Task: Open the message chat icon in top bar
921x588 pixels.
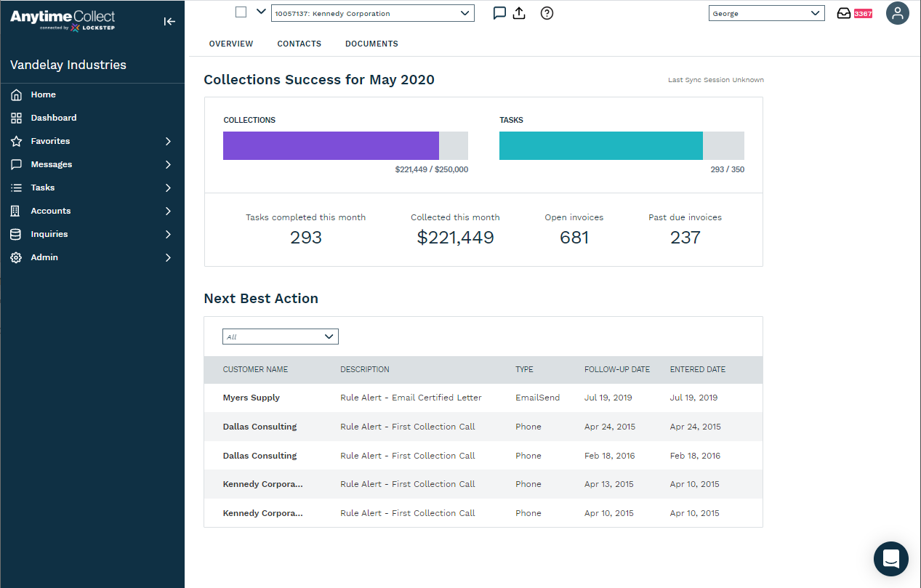Action: [499, 13]
